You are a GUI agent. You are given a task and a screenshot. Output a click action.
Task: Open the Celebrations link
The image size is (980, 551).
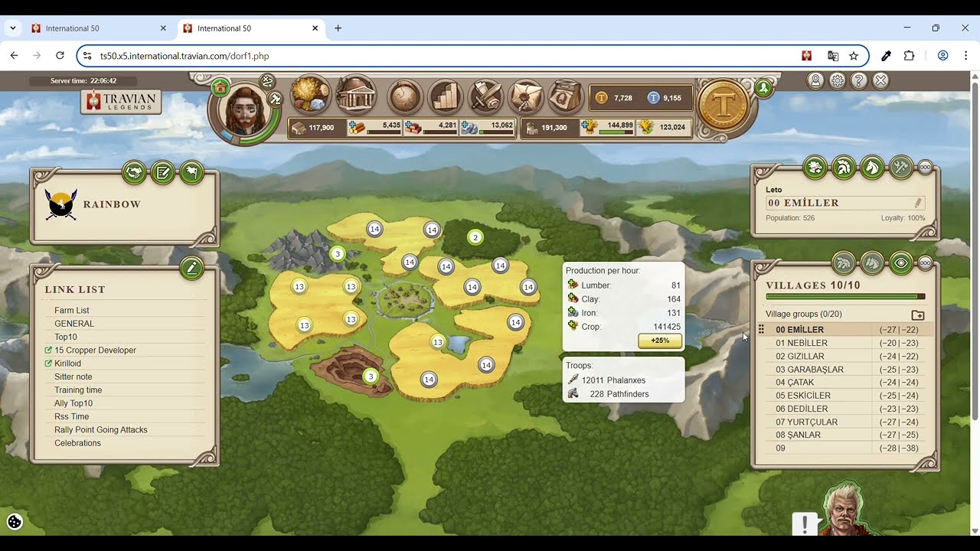[77, 443]
